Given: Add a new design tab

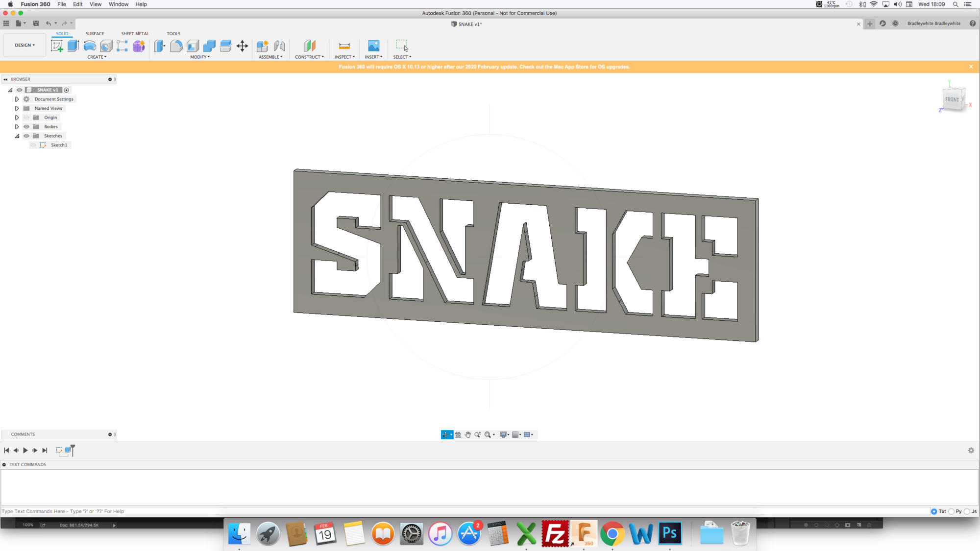Looking at the screenshot, I should click(x=870, y=24).
